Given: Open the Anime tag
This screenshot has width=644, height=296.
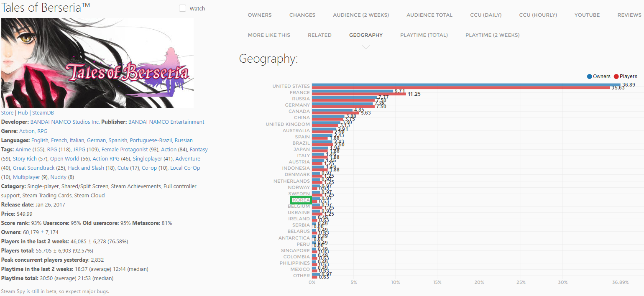Looking at the screenshot, I should click(23, 150).
